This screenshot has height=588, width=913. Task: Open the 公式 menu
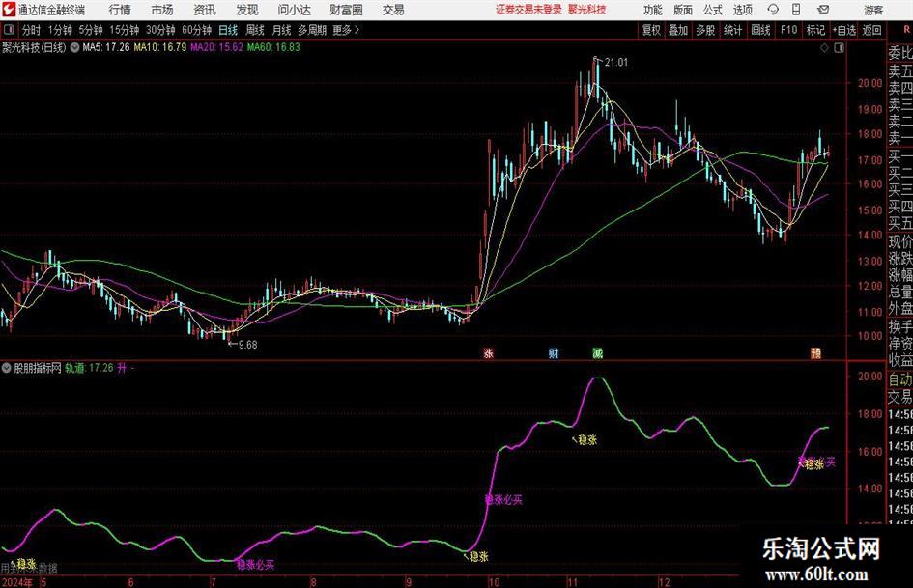tap(713, 10)
